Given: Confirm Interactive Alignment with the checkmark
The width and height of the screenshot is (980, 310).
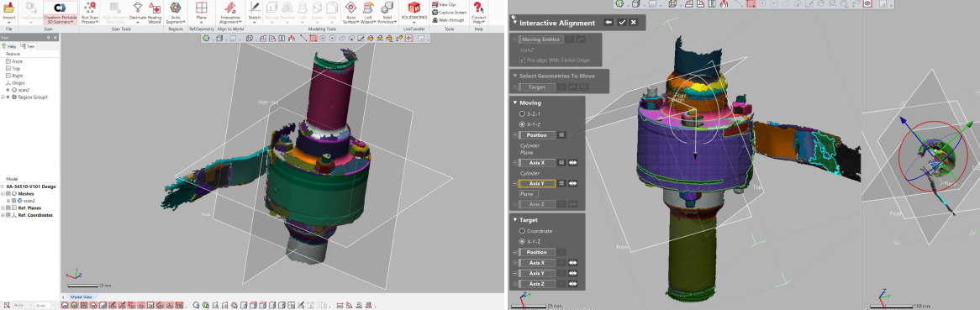Looking at the screenshot, I should (x=622, y=23).
